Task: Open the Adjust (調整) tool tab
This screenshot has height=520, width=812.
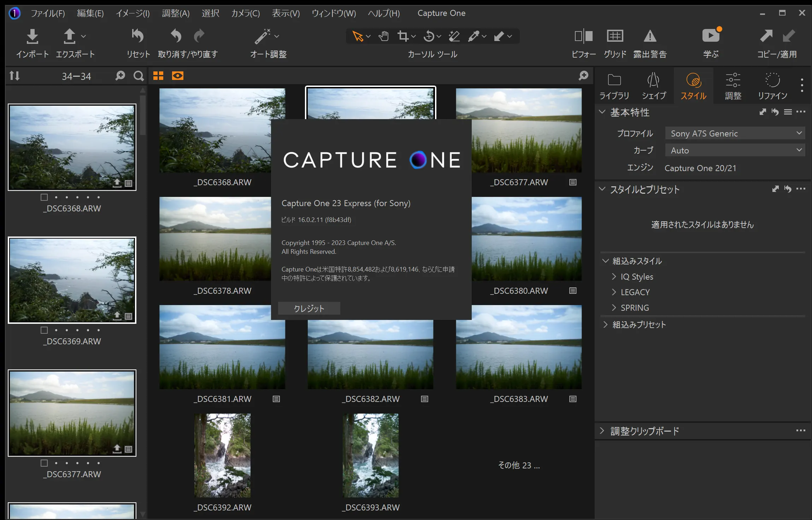Action: click(733, 87)
